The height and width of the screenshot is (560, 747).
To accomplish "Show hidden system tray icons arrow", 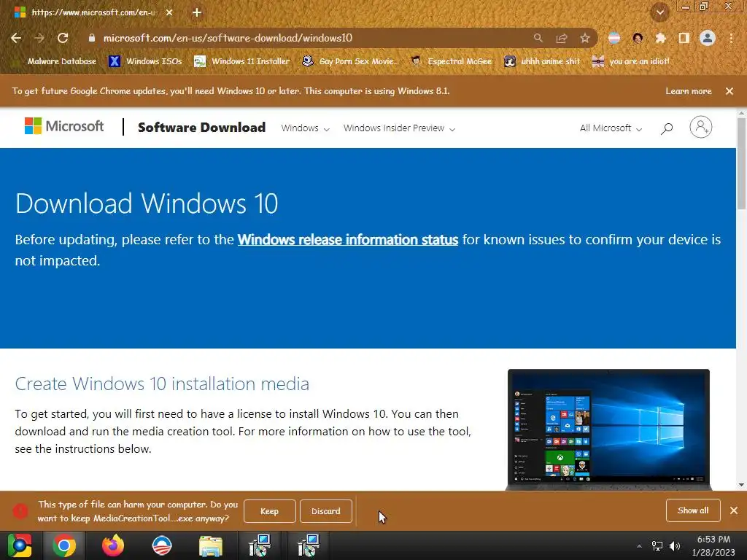I will point(639,546).
